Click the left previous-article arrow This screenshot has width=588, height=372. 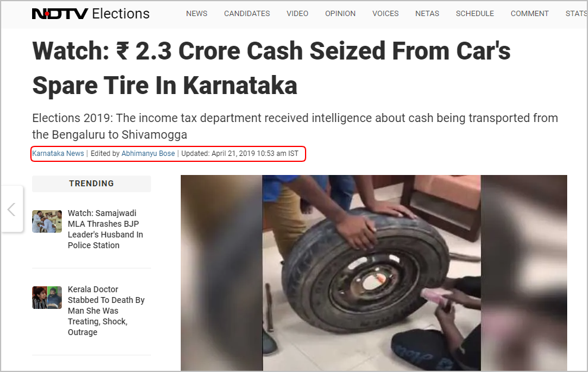pyautogui.click(x=12, y=209)
